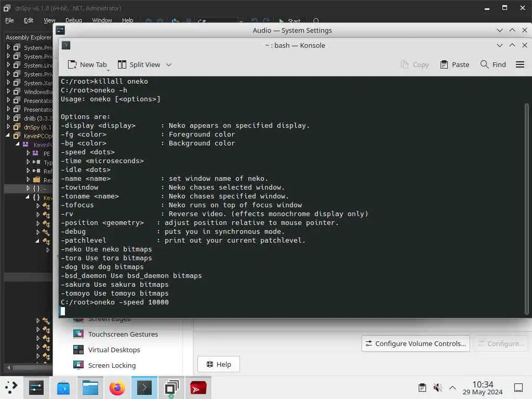This screenshot has height=399, width=532.
Task: Open the Konsole hamburger menu
Action: [x=520, y=65]
